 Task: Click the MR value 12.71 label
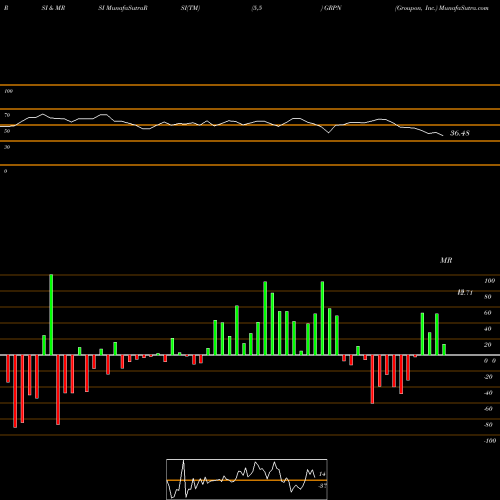click(x=465, y=293)
